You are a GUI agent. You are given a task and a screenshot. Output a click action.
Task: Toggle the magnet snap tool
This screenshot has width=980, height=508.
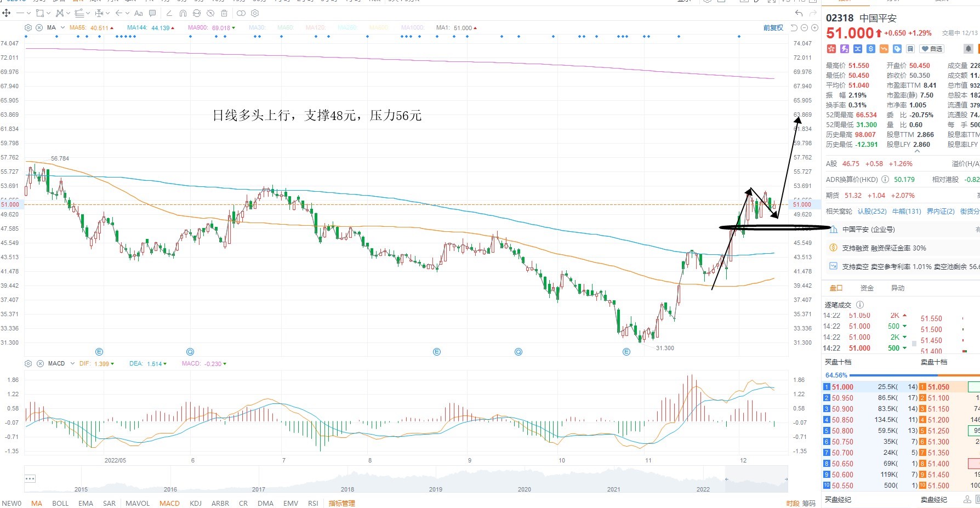(x=183, y=13)
